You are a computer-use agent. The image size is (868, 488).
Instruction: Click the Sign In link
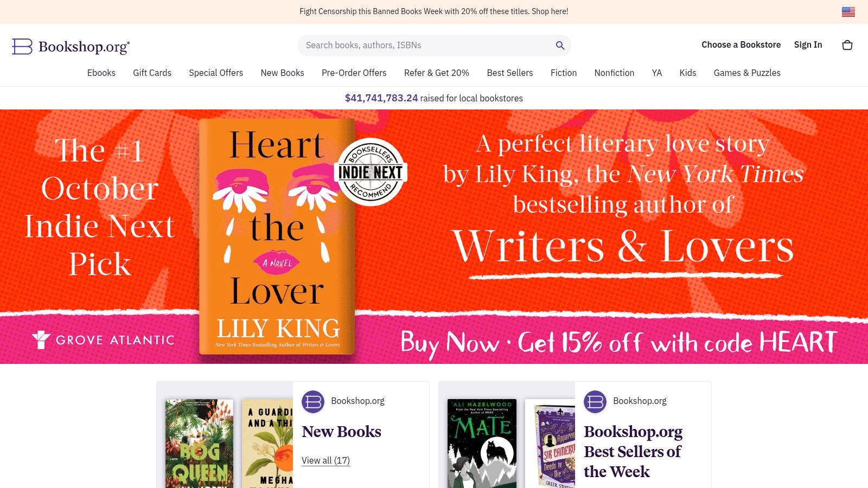(x=808, y=45)
